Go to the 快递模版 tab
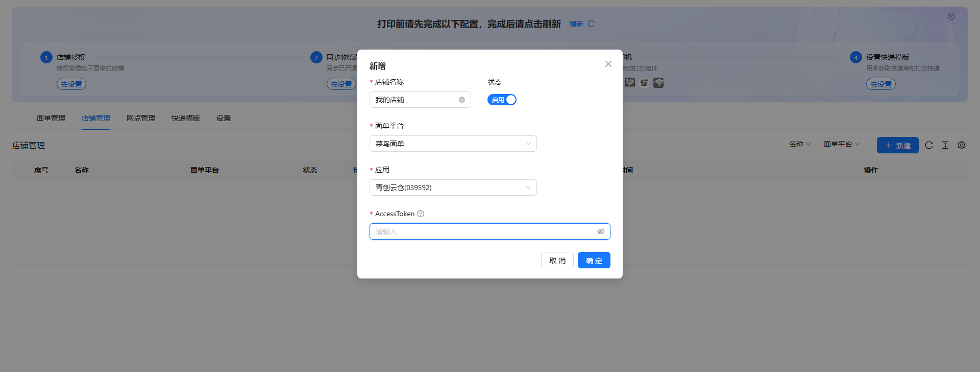The image size is (980, 372). pos(186,118)
